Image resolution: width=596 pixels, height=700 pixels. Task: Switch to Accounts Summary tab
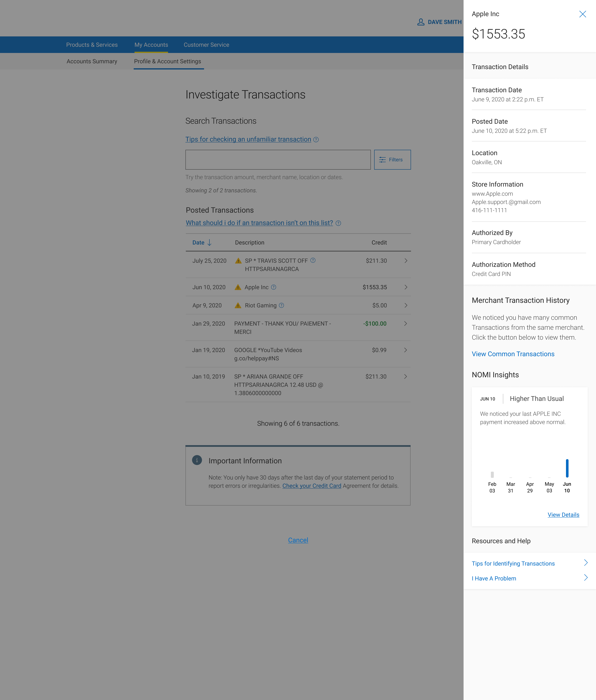(x=92, y=61)
